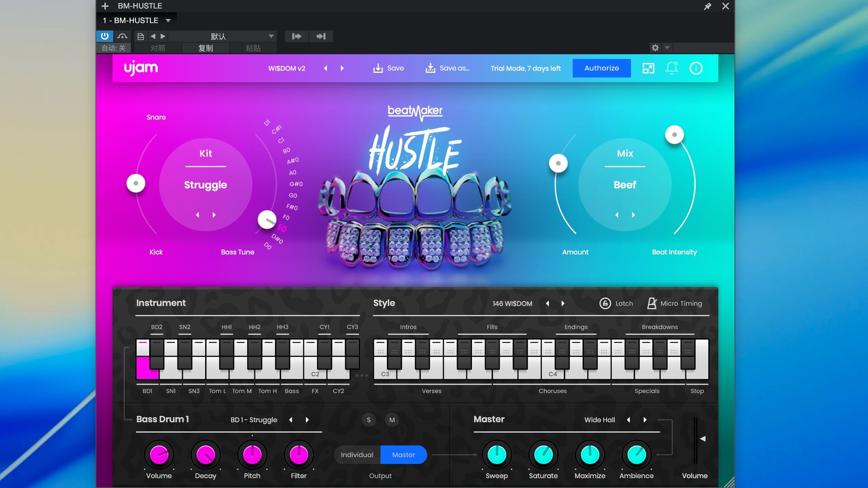
Task: Click the Bass Tune dial handle
Action: point(267,220)
